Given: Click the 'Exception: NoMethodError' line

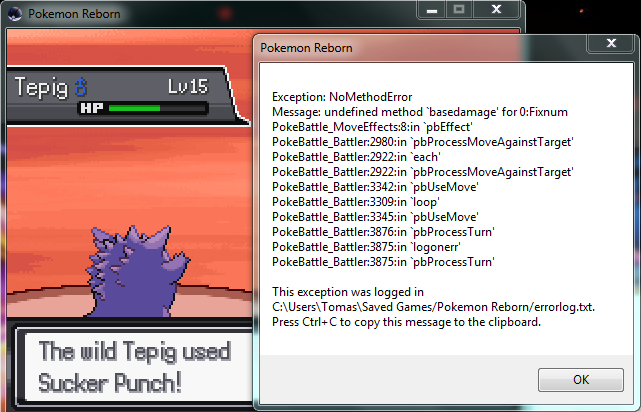Looking at the screenshot, I should click(x=342, y=97).
